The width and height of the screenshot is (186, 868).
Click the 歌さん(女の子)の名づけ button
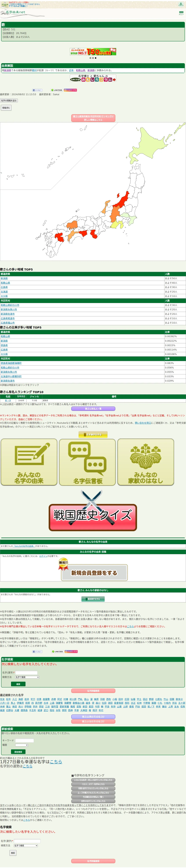(93, 721)
